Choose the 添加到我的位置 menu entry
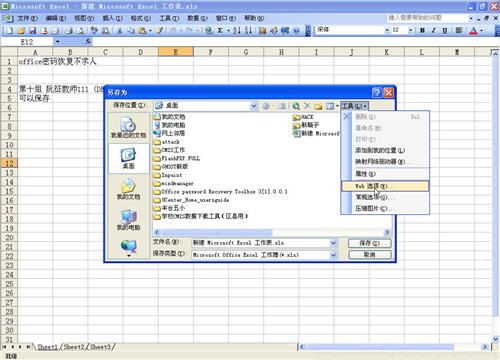500x360 pixels. [385, 150]
